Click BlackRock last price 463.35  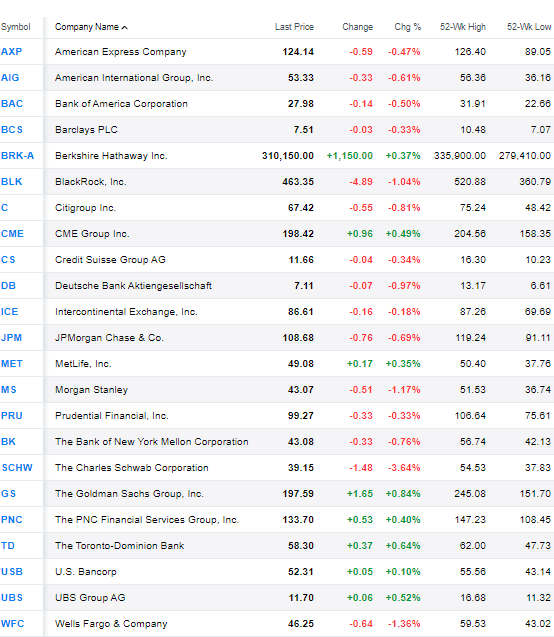tap(298, 182)
